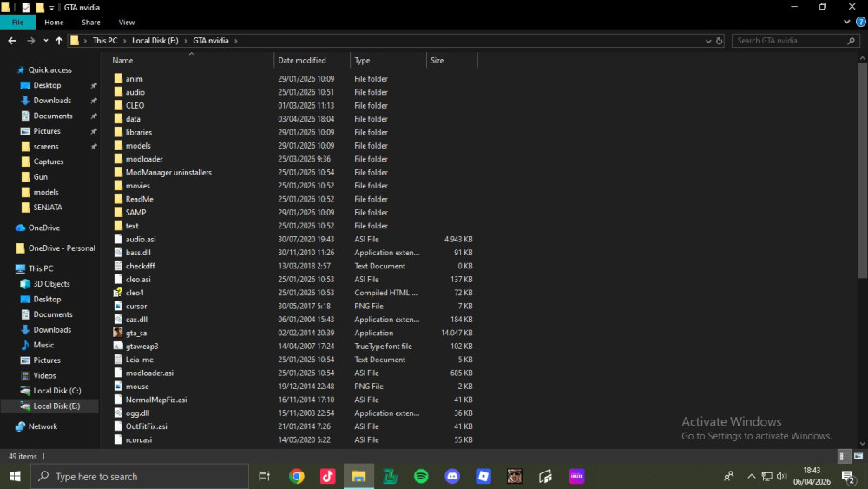Click the Task View taskbar icon
The height and width of the screenshot is (489, 868).
265,476
